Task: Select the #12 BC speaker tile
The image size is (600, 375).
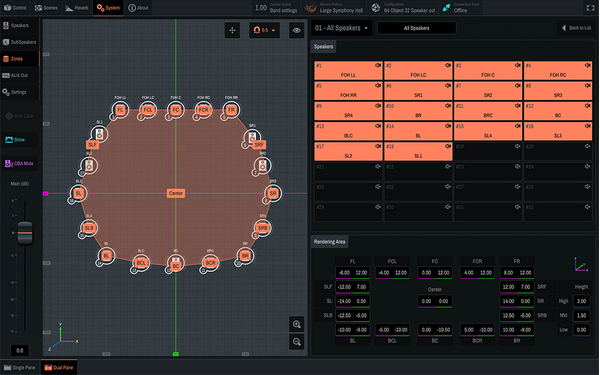Action: point(558,111)
